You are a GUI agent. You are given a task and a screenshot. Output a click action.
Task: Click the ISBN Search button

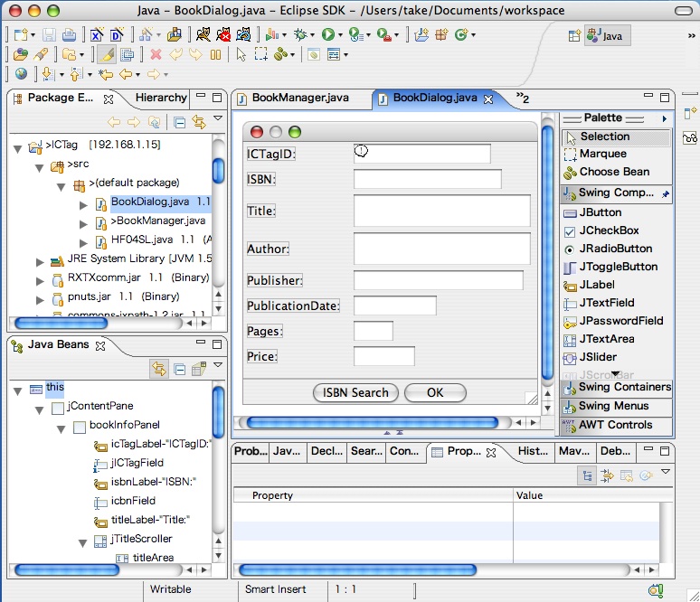pos(355,392)
